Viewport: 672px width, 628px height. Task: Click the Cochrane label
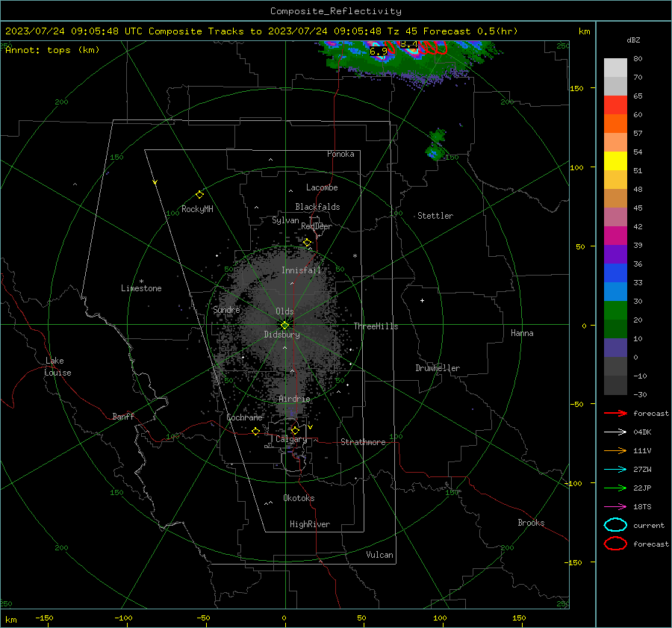tap(244, 417)
